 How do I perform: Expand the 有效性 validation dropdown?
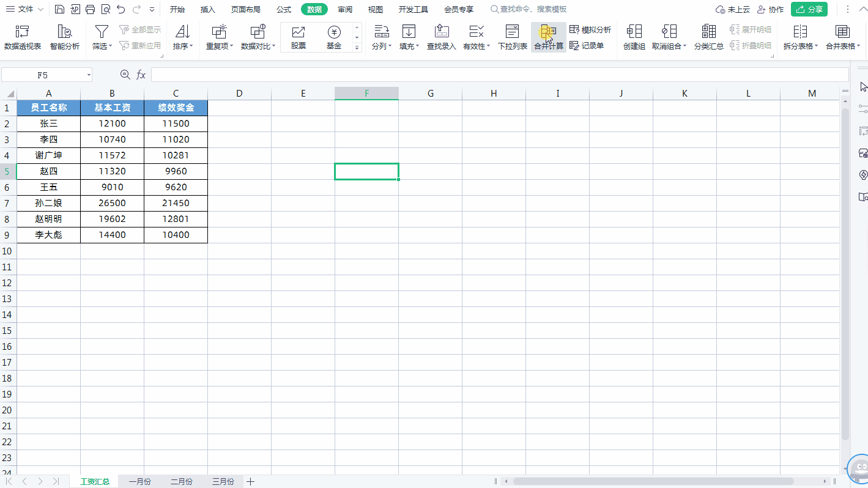click(x=488, y=46)
